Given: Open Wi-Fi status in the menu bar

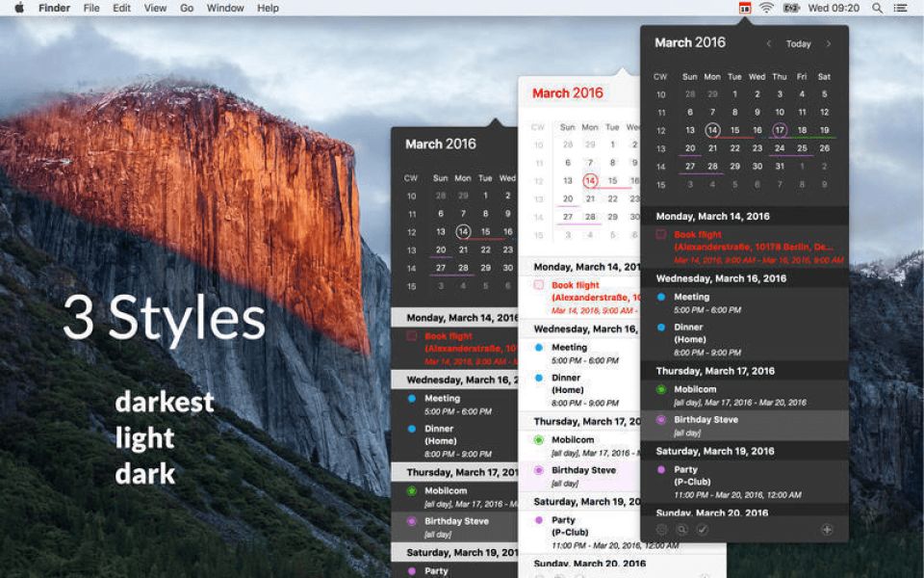Looking at the screenshot, I should pos(766,9).
